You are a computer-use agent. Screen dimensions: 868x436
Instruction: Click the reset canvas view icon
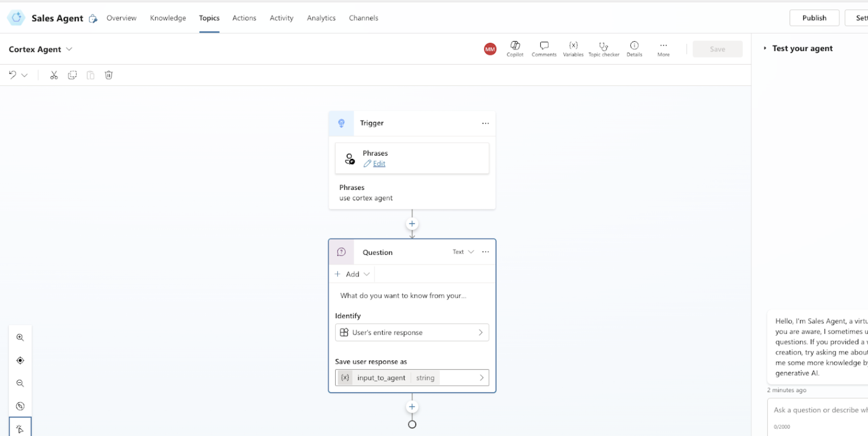tap(20, 406)
